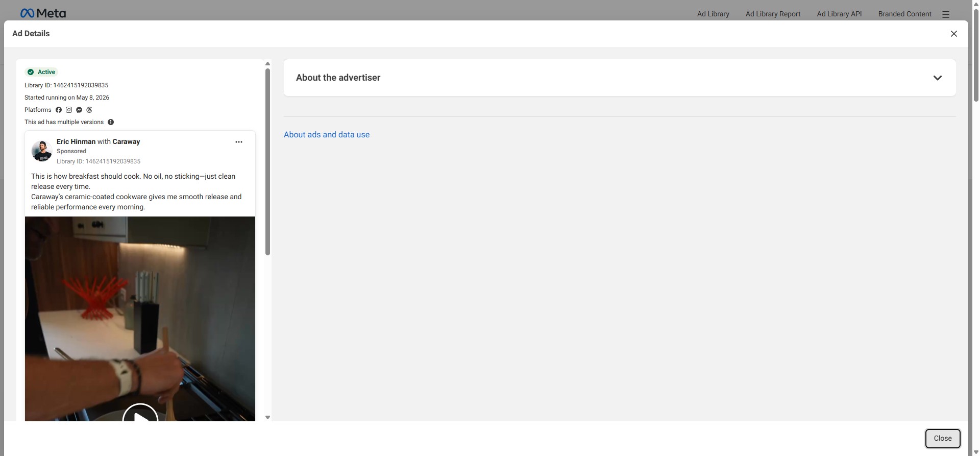Click the Threads platform icon

point(89,110)
